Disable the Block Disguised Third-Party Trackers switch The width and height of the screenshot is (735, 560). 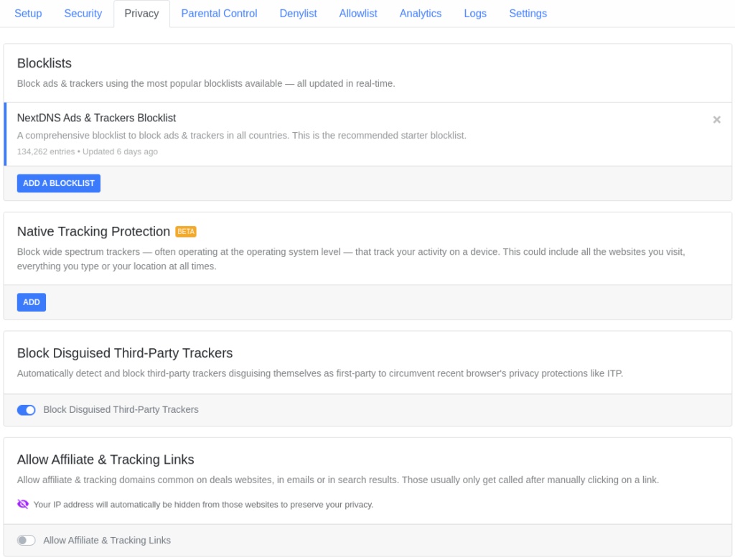point(27,410)
